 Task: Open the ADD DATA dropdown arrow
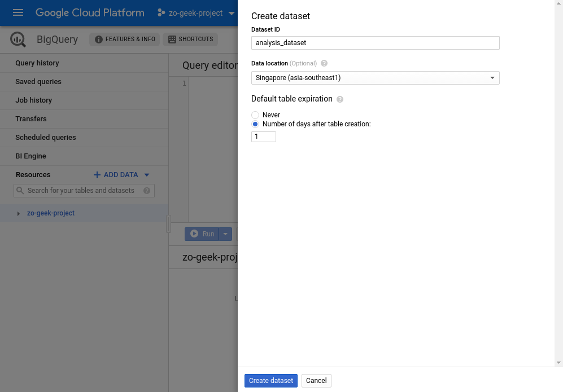pyautogui.click(x=147, y=175)
